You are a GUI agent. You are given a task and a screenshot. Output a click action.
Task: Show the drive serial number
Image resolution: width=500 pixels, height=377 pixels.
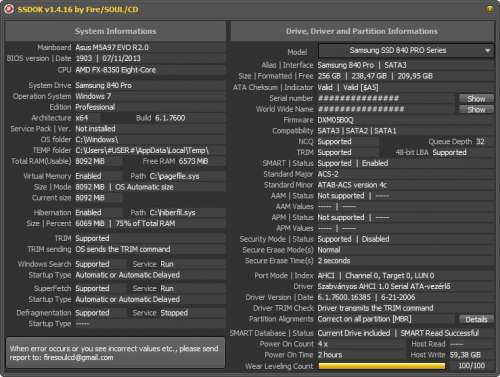(476, 98)
